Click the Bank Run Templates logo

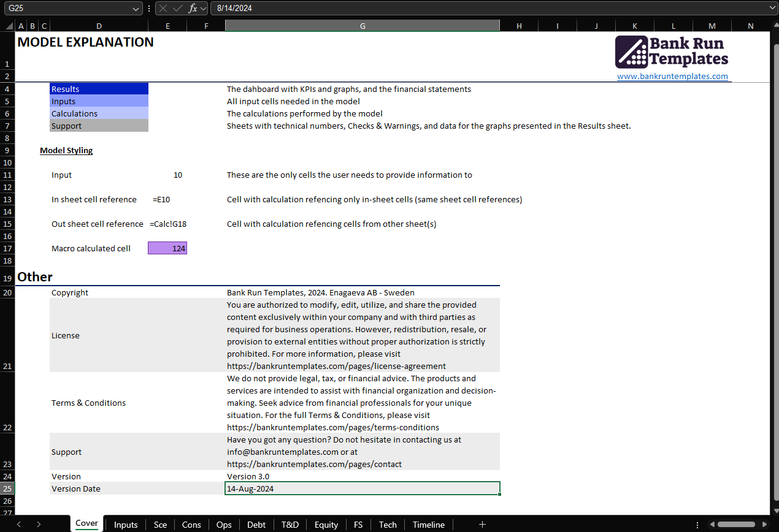point(672,51)
